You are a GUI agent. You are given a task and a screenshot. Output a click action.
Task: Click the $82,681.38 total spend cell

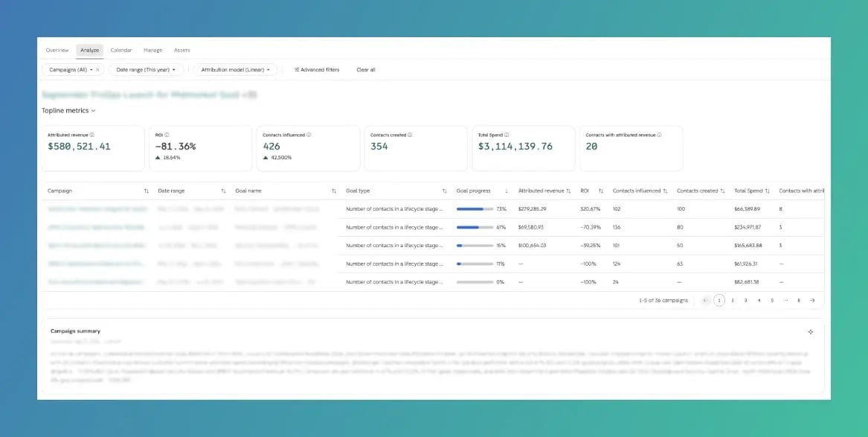coord(747,282)
